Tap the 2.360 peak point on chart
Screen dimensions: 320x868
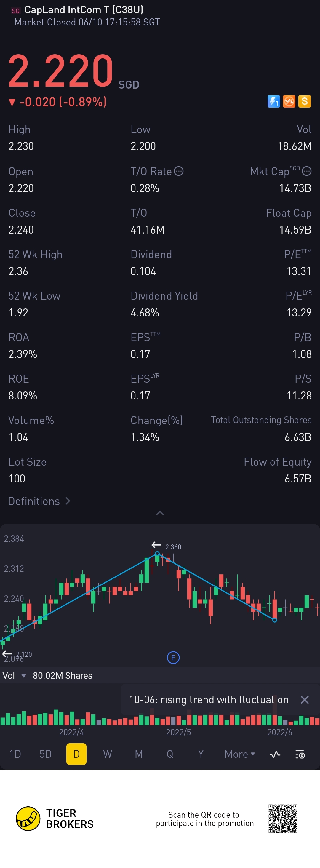click(x=157, y=554)
